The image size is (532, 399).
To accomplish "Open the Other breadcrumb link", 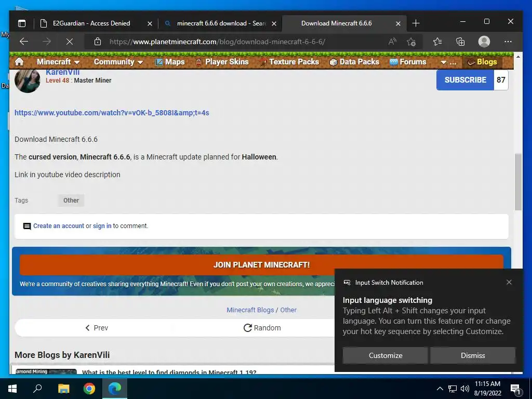I will pos(288,310).
